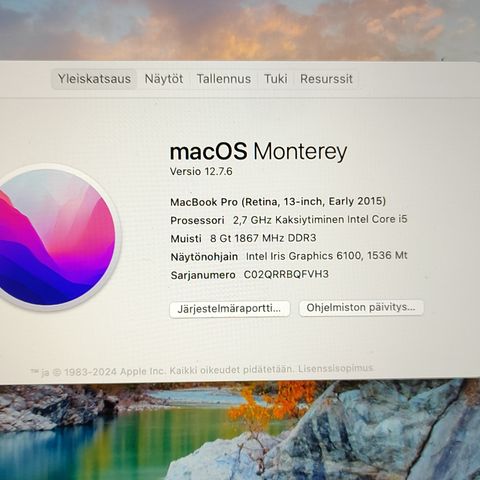Select the serial number C02QRRBQFVH3
This screenshot has width=480, height=480.
(286, 274)
